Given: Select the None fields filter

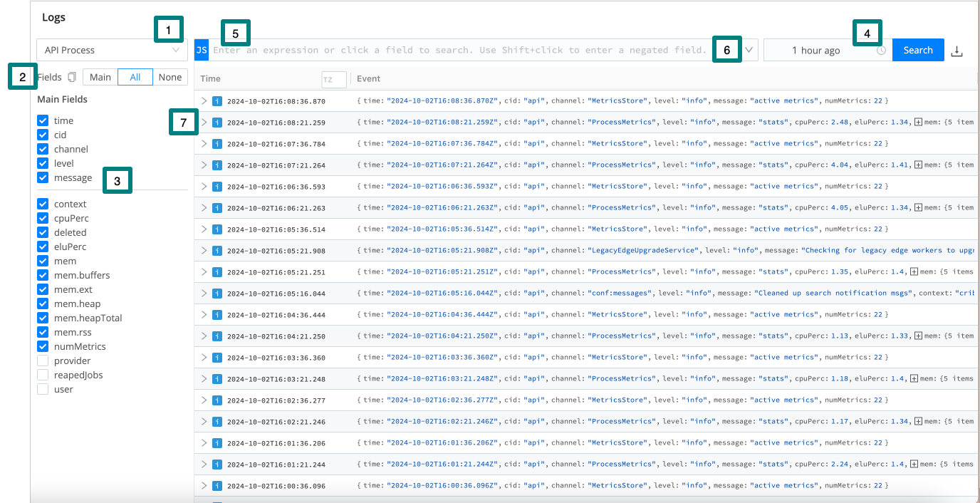Looking at the screenshot, I should 170,76.
